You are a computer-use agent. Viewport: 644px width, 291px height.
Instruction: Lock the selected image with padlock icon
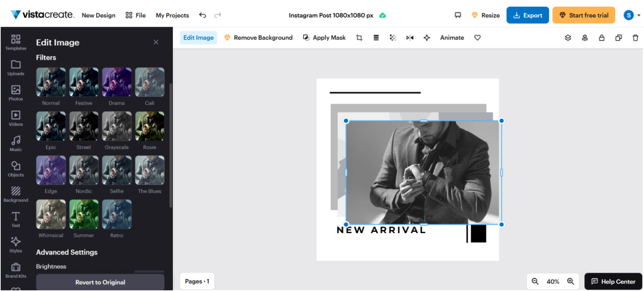point(601,38)
